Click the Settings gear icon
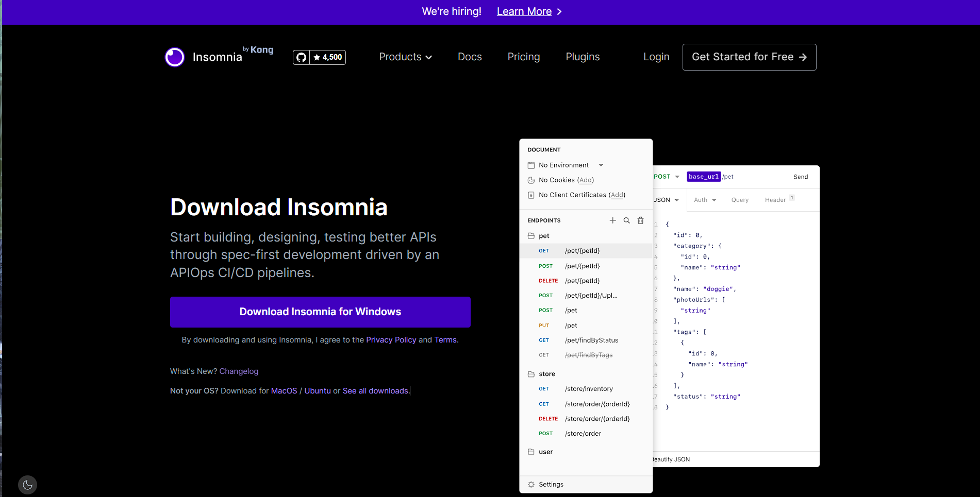 tap(531, 485)
